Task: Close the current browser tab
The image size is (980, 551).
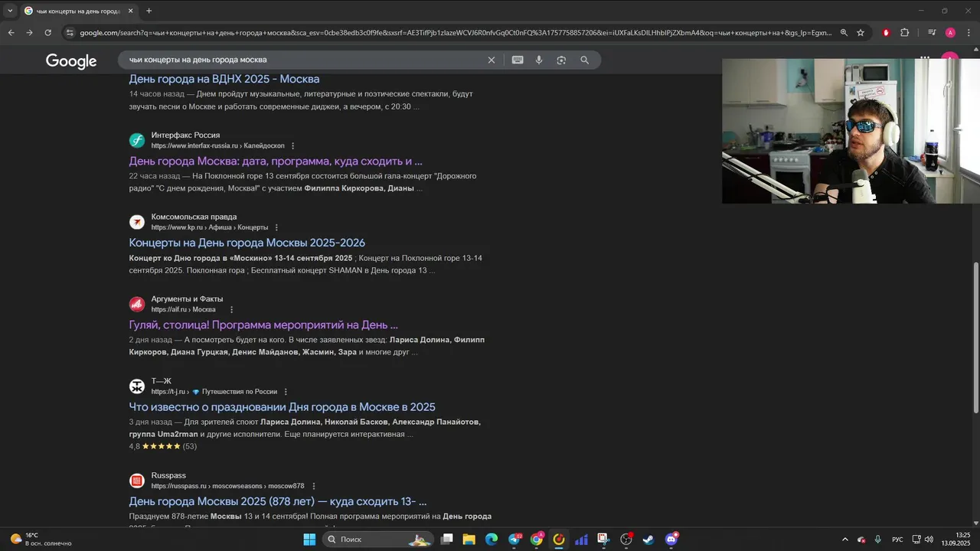Action: (x=130, y=11)
